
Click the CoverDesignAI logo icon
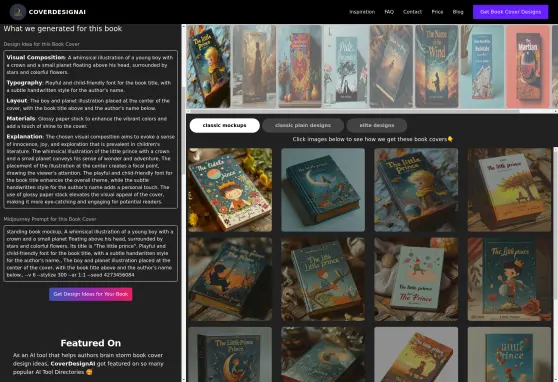click(x=17, y=12)
